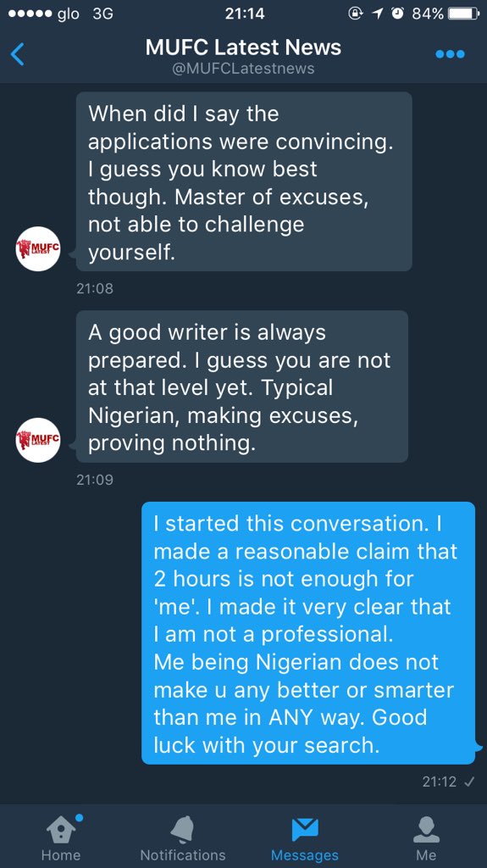Select the 'Typical Nigerian' message bubble
The height and width of the screenshot is (868, 487).
point(242,387)
